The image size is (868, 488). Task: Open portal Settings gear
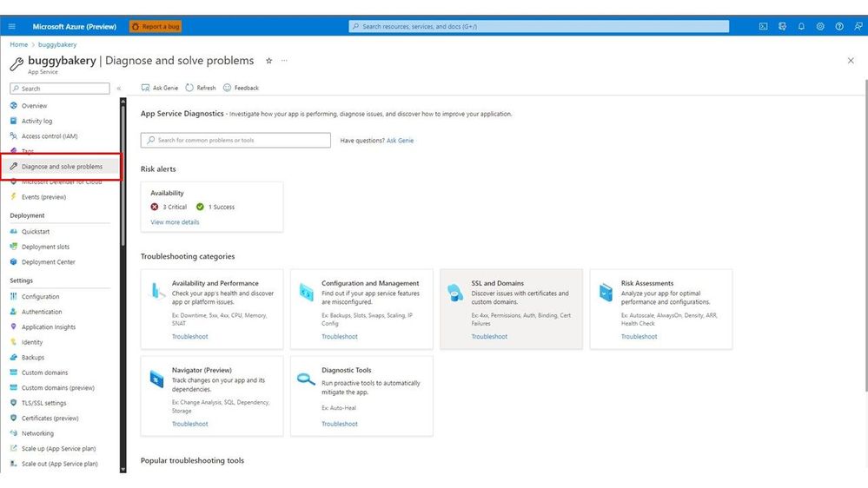click(x=820, y=26)
